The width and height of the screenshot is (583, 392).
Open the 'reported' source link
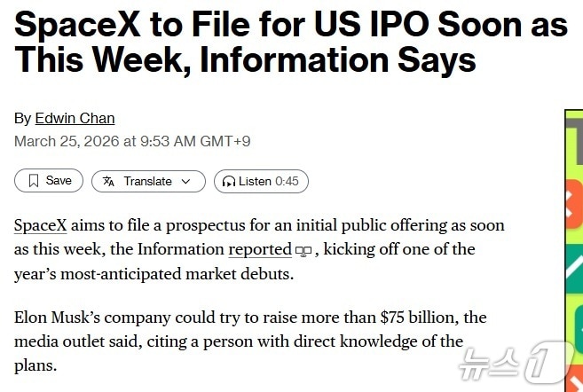tap(260, 249)
